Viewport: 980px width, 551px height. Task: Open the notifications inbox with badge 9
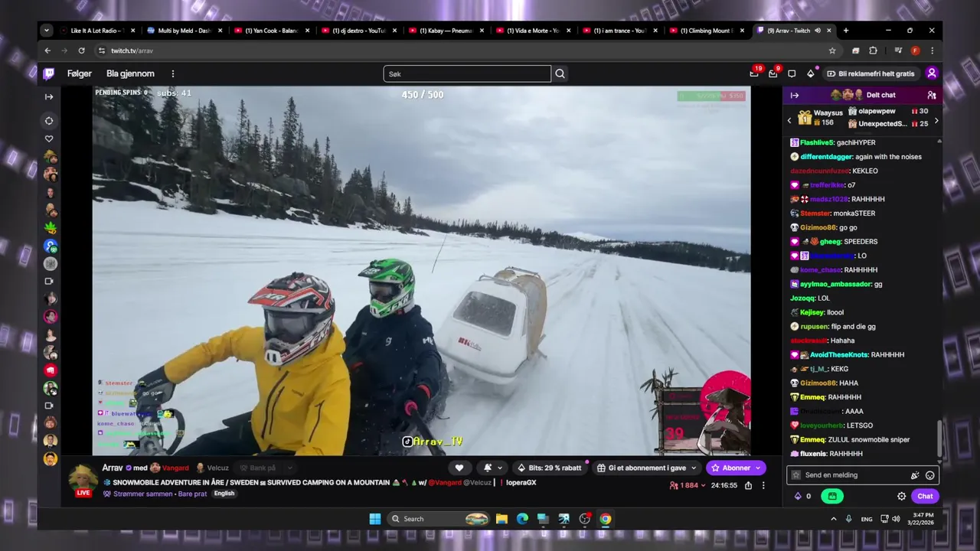click(x=773, y=73)
